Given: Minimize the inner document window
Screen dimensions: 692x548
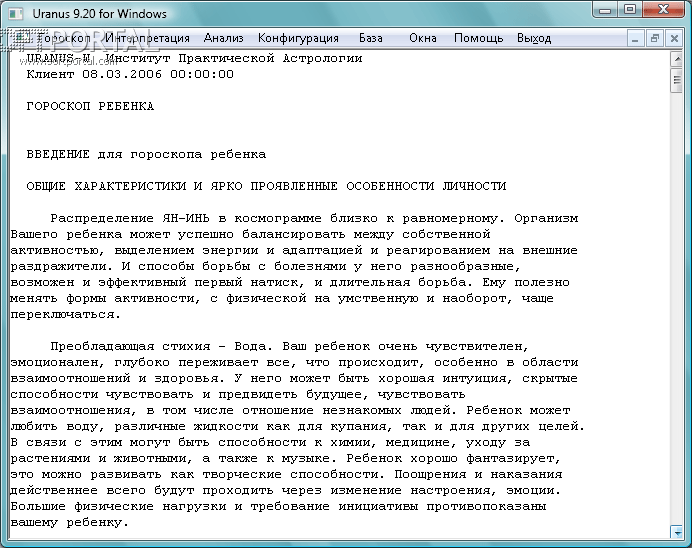Looking at the screenshot, I should click(x=635, y=39).
